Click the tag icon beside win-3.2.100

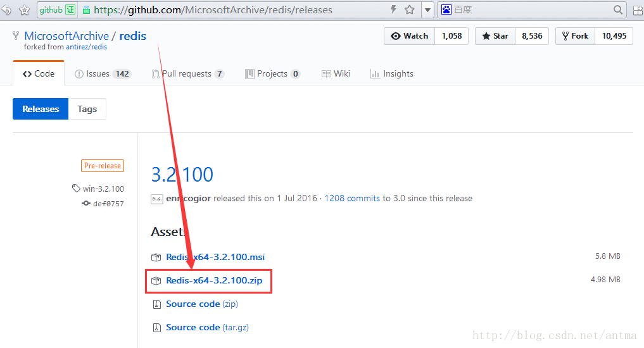click(x=76, y=189)
